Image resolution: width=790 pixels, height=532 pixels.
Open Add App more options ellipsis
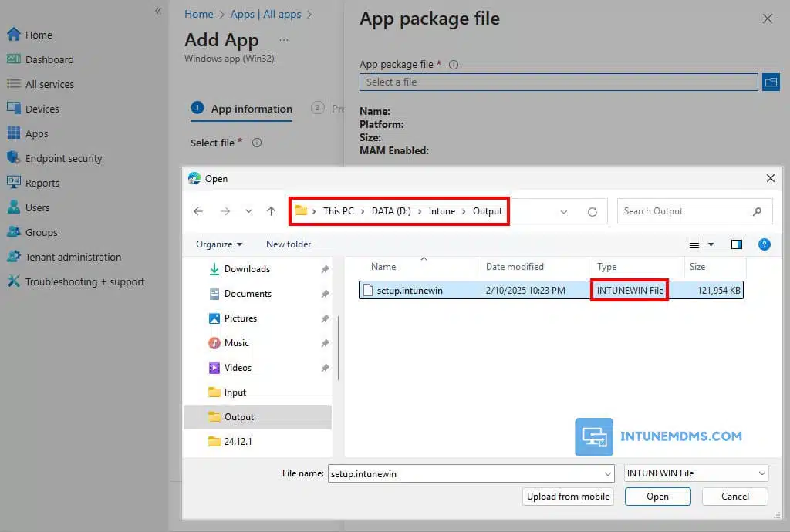[x=284, y=40]
